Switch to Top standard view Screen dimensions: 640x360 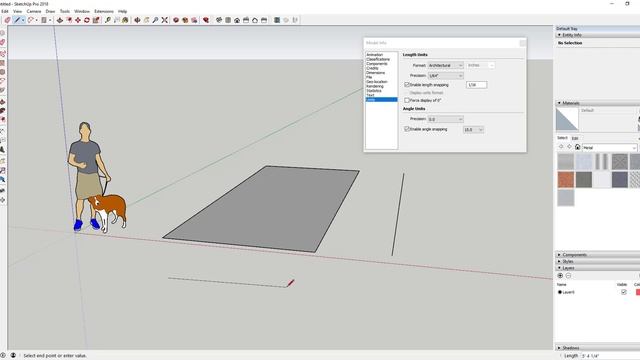228,20
